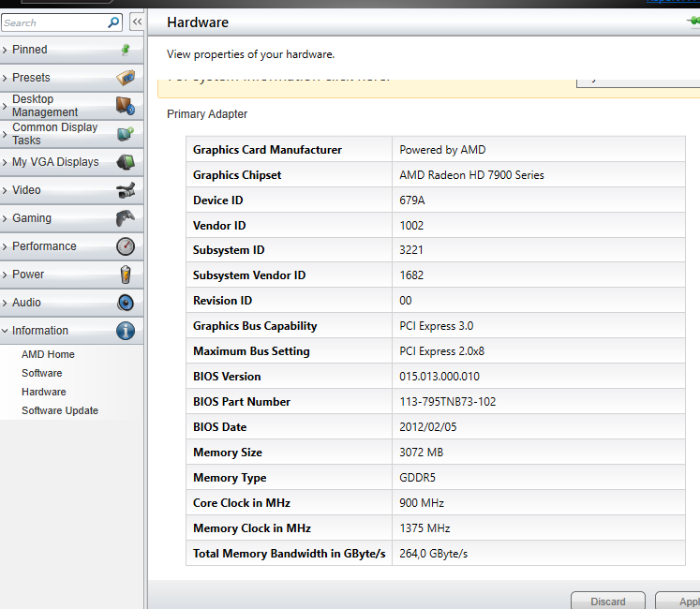
Task: Click the Memory Type value GDDR5
Action: coord(417,478)
